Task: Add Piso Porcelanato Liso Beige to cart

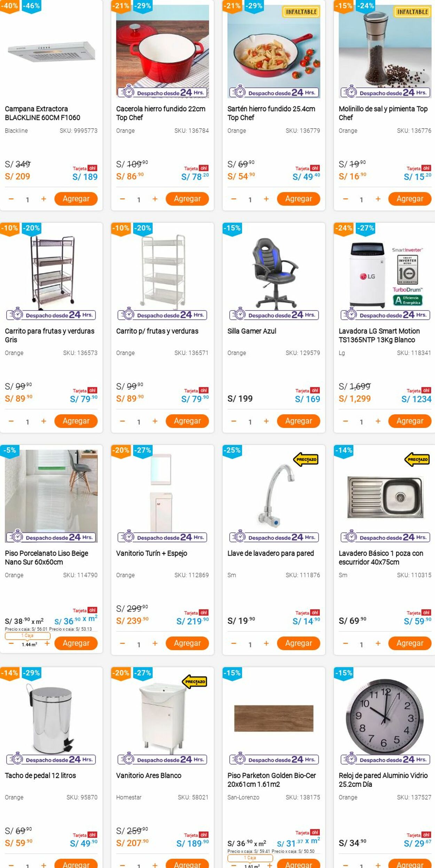Action: pyautogui.click(x=76, y=643)
